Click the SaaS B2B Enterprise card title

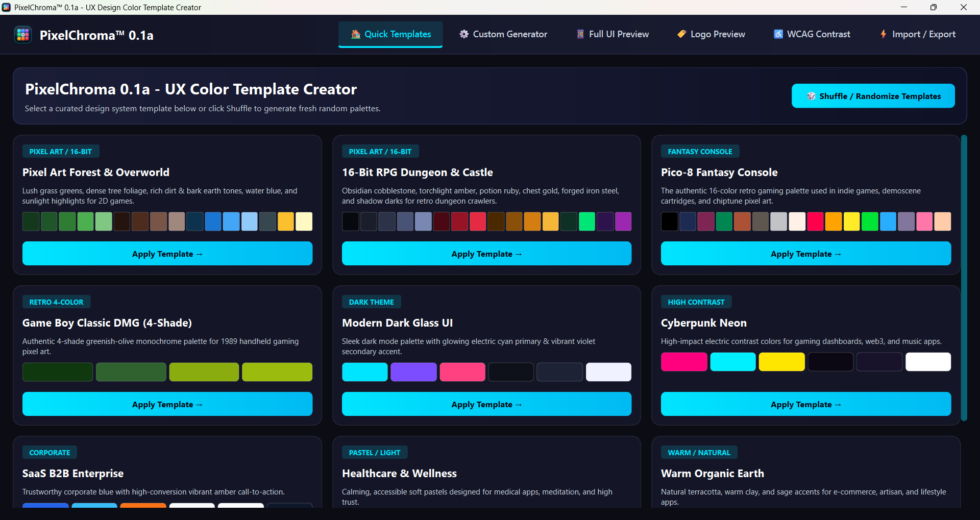73,474
